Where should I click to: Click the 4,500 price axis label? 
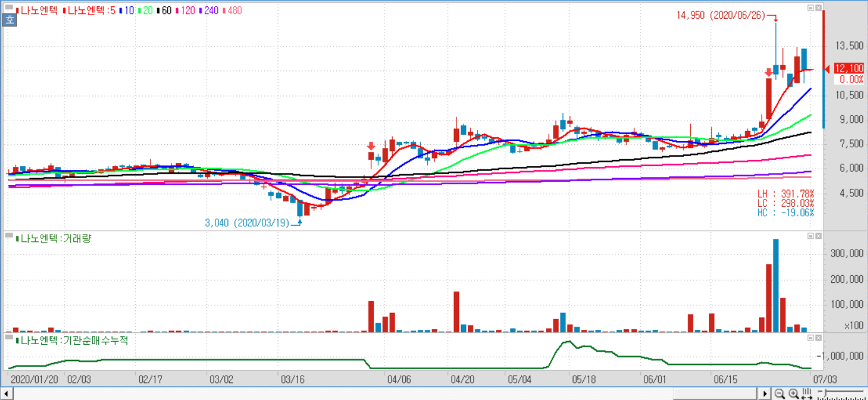[x=851, y=193]
